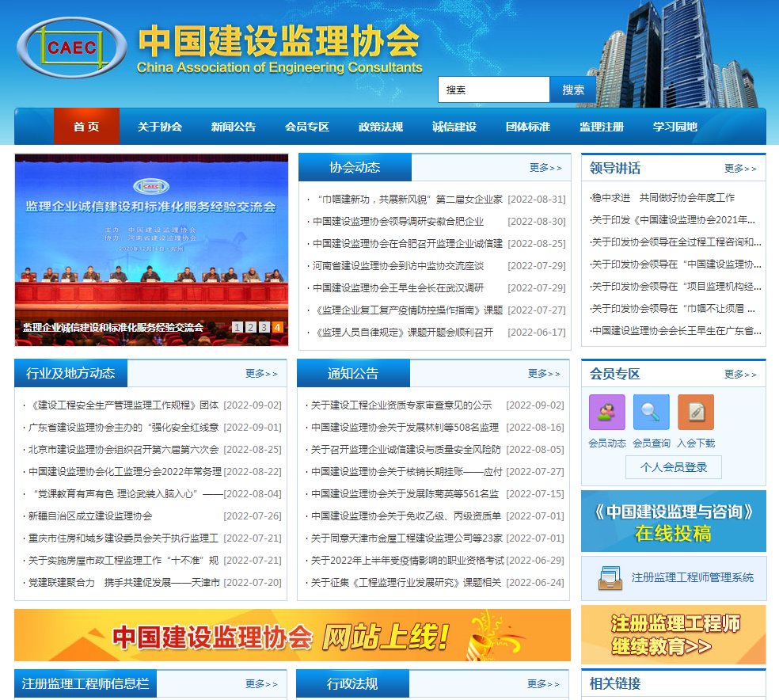Image resolution: width=779 pixels, height=700 pixels.
Task: Expand 更多 in the 行业及地方动态 section
Action: (x=261, y=374)
